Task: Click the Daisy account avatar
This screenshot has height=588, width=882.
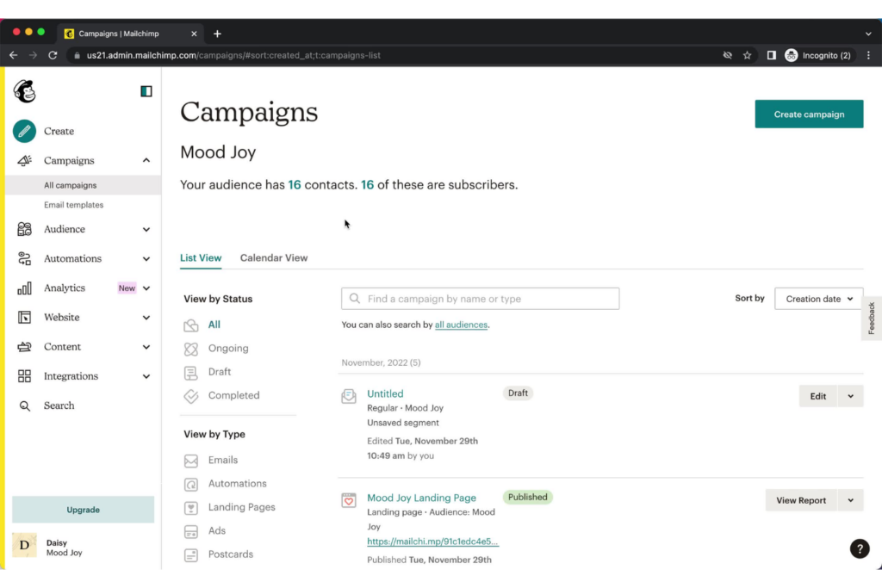Action: click(24, 545)
